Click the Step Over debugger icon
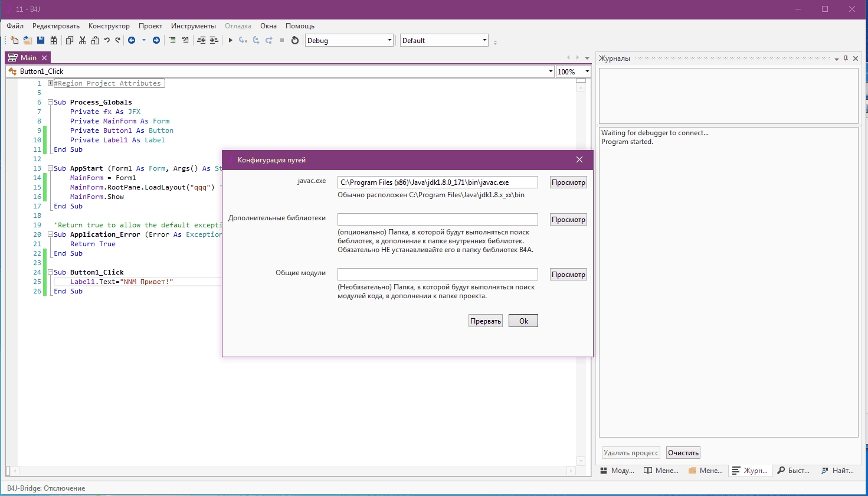Image resolution: width=868 pixels, height=496 pixels. (256, 40)
